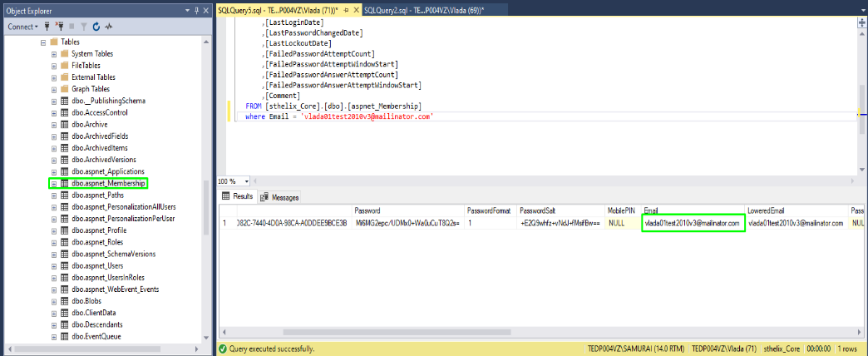Click the PasswordSalt column header
The width and height of the screenshot is (868, 356).
click(561, 210)
